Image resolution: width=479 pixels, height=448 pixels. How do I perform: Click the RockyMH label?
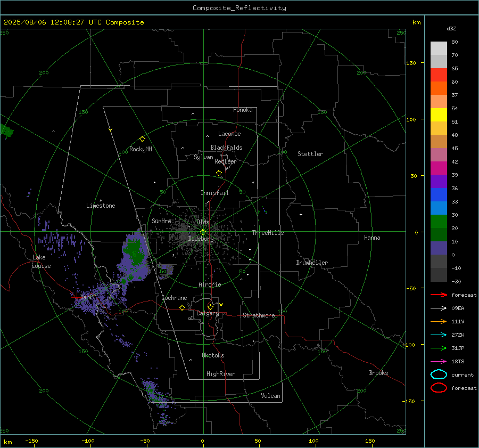(x=141, y=149)
